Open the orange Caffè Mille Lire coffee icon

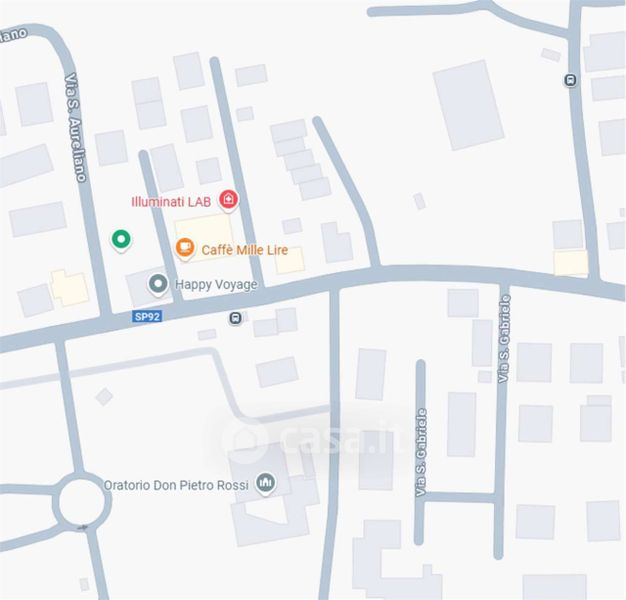(x=185, y=249)
